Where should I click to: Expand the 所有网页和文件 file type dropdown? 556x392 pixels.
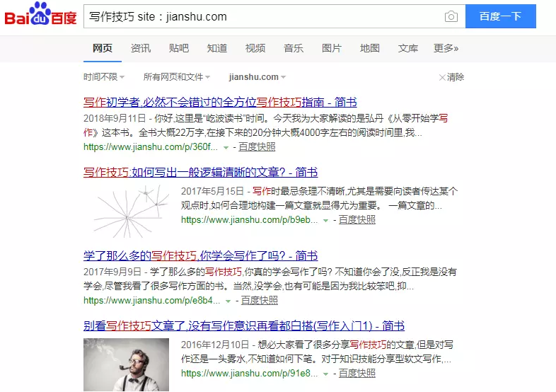(x=177, y=77)
